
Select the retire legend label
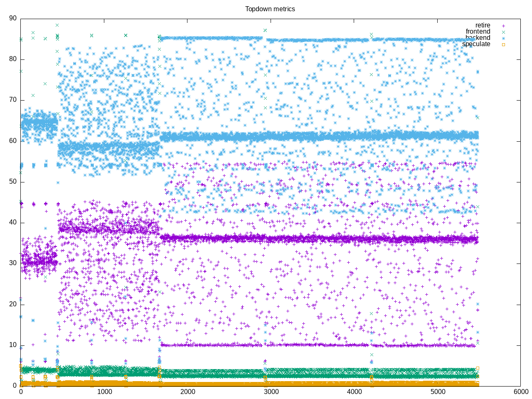[483, 25]
